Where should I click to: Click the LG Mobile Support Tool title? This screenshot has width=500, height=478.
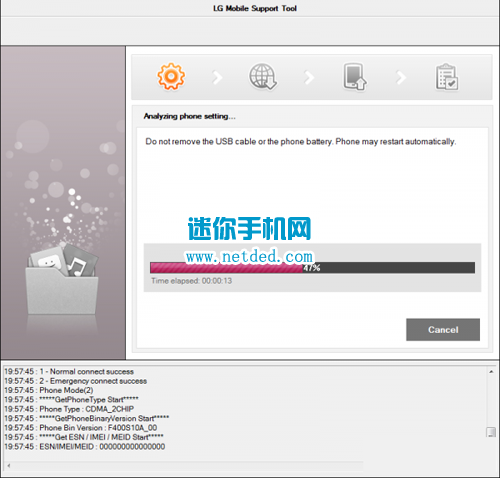tap(255, 8)
